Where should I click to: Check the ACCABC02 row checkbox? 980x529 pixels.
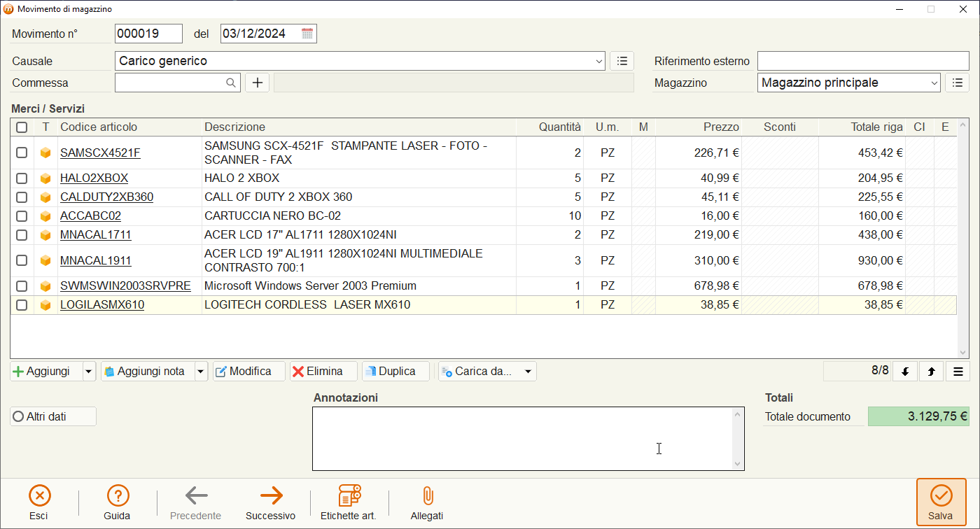tap(22, 216)
